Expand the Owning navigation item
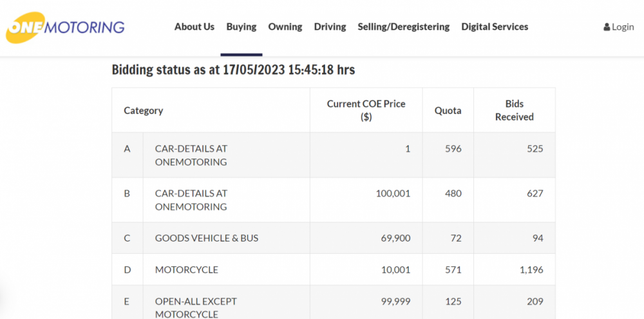Image resolution: width=644 pixels, height=319 pixels. tap(285, 27)
